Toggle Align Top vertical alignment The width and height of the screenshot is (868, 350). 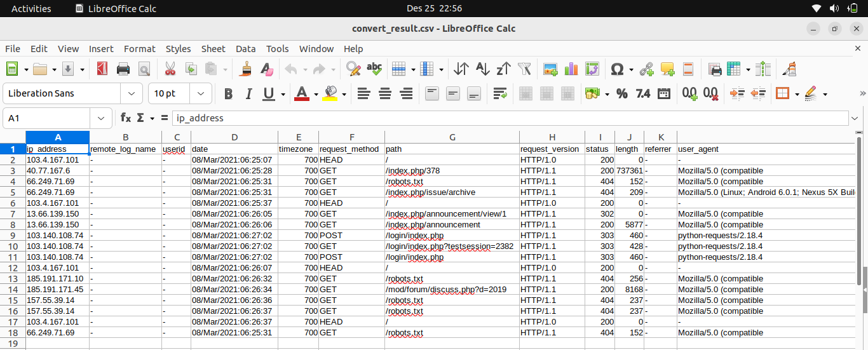tap(432, 93)
